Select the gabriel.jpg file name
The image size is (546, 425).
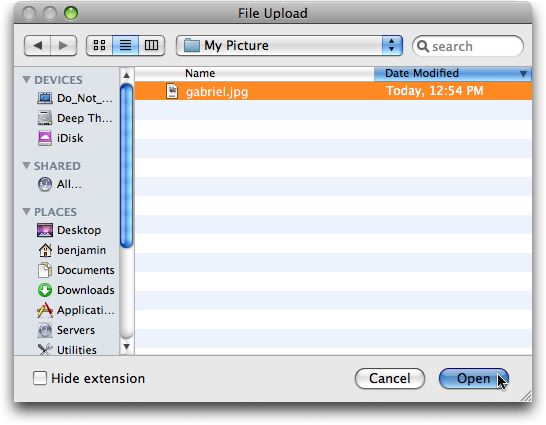tap(217, 92)
